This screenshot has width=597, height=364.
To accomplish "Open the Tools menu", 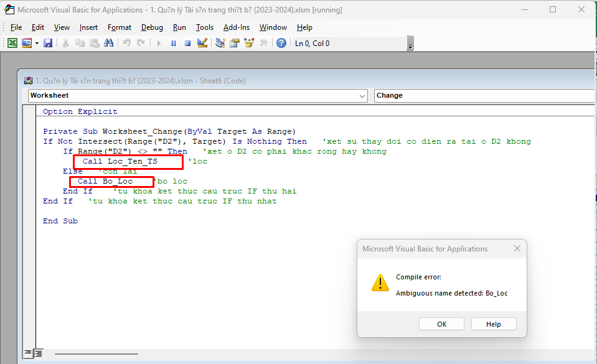I will coord(204,27).
